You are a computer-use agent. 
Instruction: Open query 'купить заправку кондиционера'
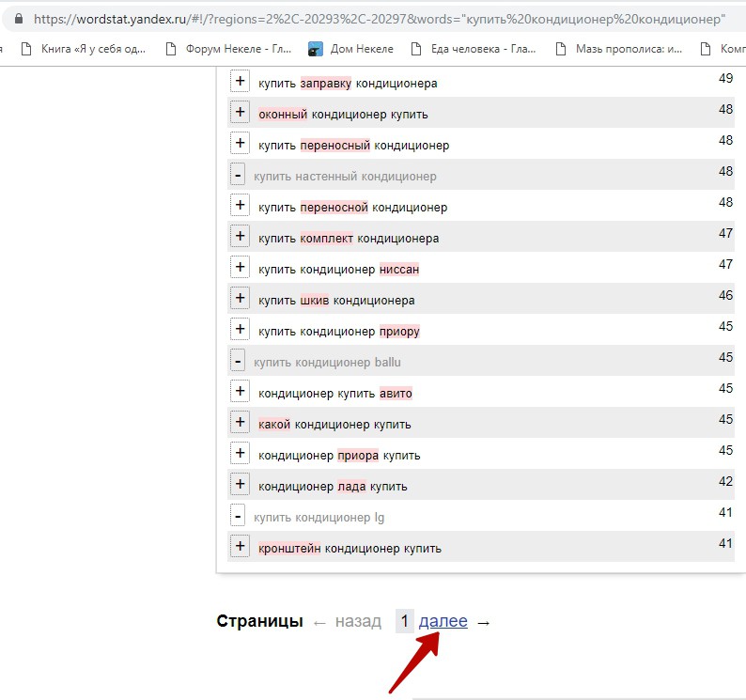pos(348,84)
